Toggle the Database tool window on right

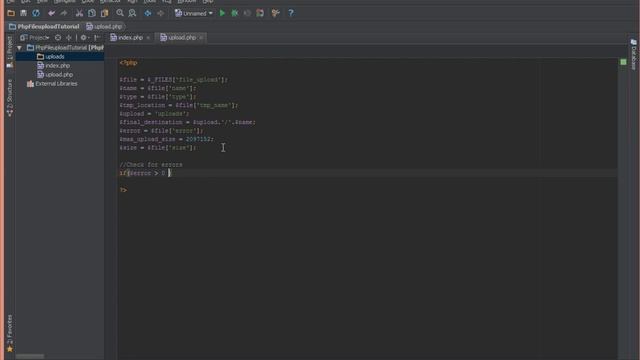coord(633,55)
